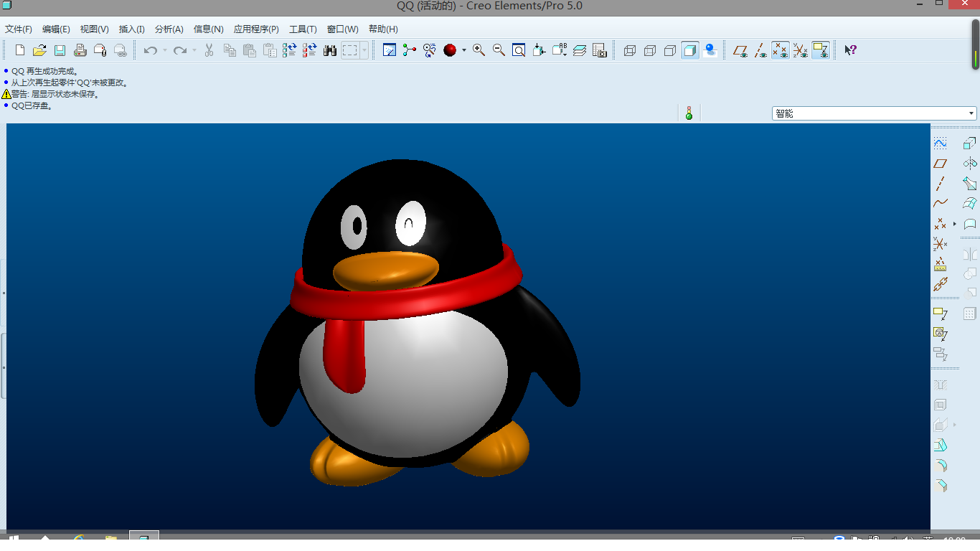Undo the last operation
Image resolution: width=980 pixels, height=551 pixels.
(x=151, y=50)
